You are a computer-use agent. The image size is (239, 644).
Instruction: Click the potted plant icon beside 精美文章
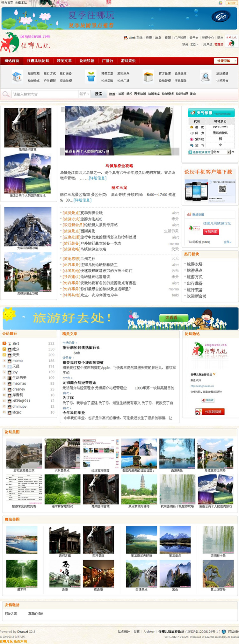(91, 76)
